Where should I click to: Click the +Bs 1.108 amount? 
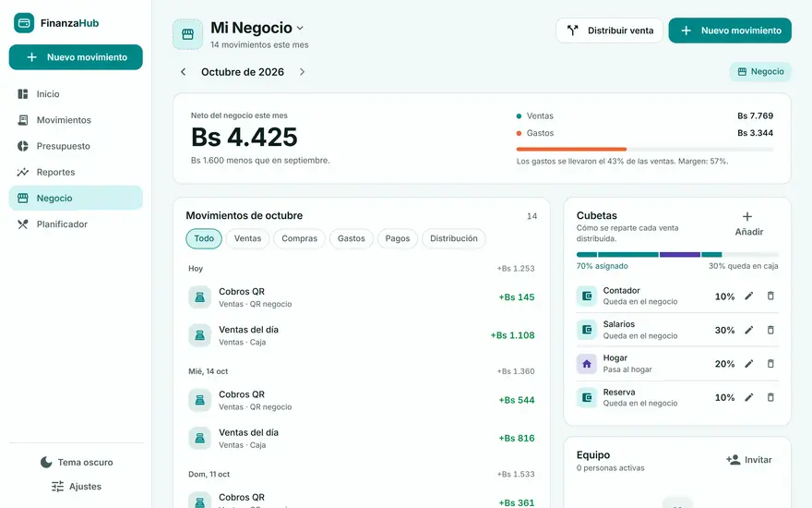(512, 335)
